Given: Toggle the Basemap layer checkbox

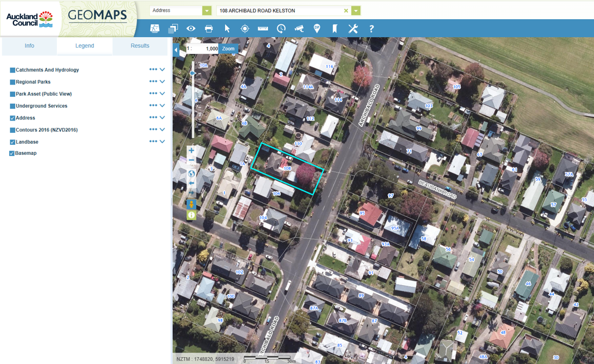Looking at the screenshot, I should coord(12,154).
